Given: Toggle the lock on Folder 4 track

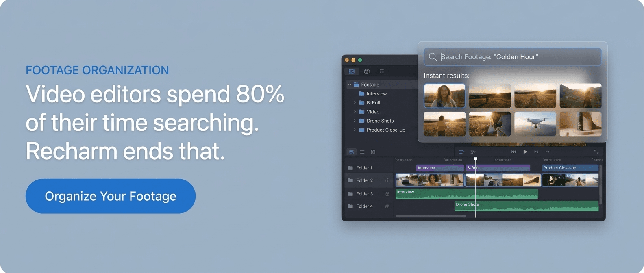Looking at the screenshot, I should 387,206.
